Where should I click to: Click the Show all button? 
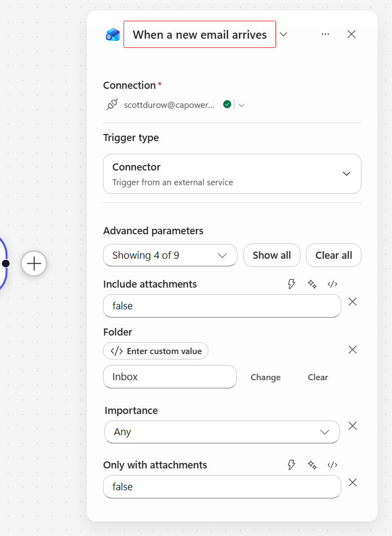pos(272,255)
